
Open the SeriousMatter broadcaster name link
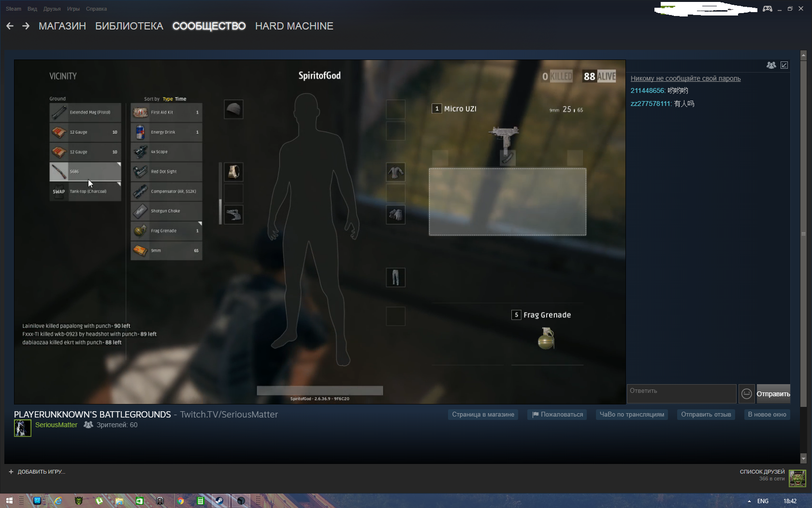click(x=56, y=425)
